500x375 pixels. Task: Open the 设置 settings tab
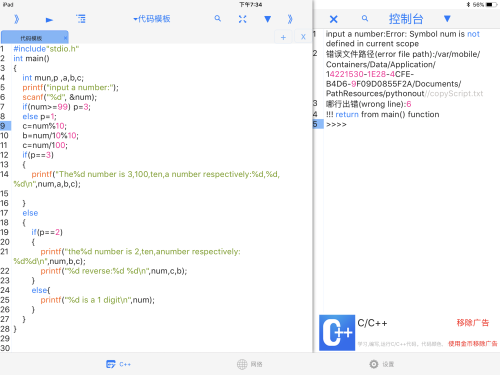382,364
